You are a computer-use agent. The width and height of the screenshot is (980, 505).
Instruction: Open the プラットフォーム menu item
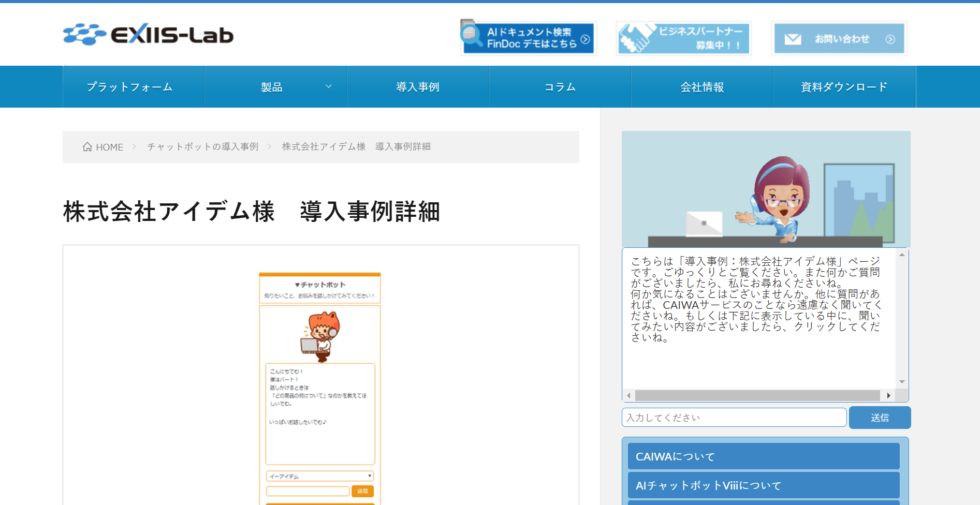coord(129,87)
